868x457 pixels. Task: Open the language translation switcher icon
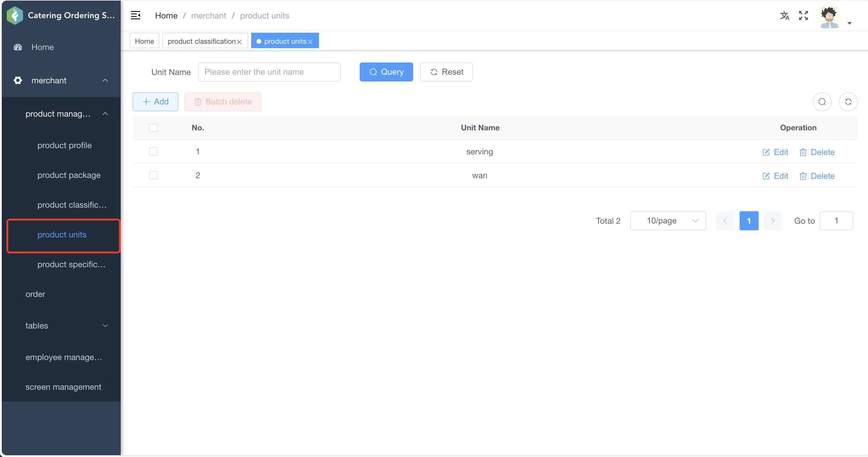click(784, 15)
